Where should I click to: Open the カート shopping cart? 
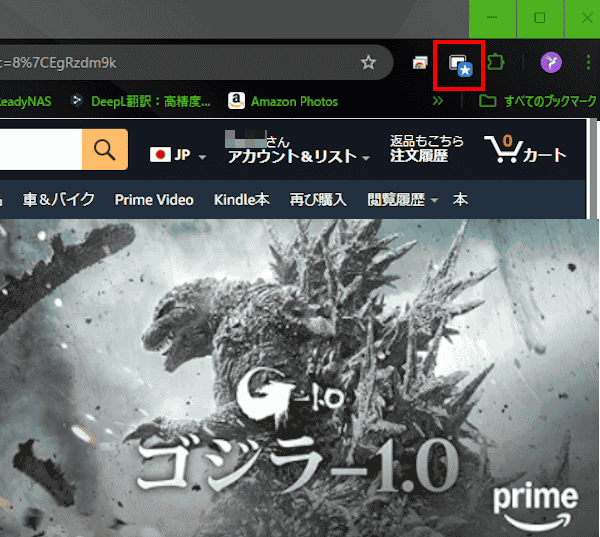pyautogui.click(x=525, y=149)
